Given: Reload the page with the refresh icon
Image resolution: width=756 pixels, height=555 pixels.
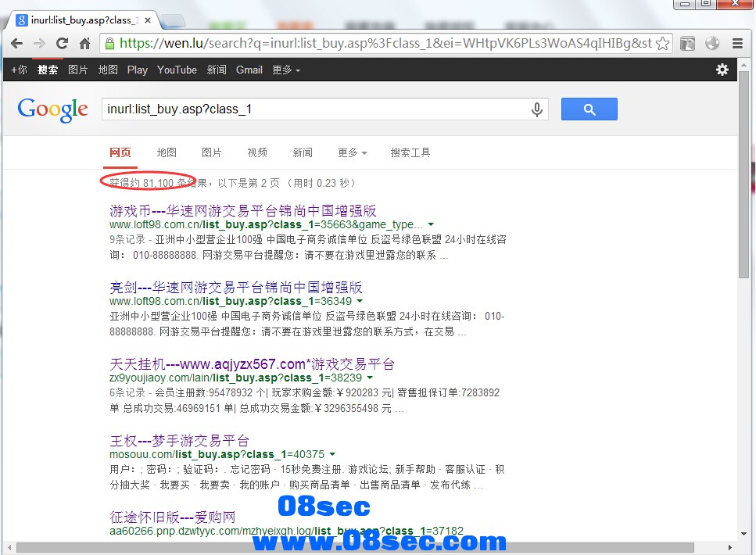Looking at the screenshot, I should (x=63, y=44).
